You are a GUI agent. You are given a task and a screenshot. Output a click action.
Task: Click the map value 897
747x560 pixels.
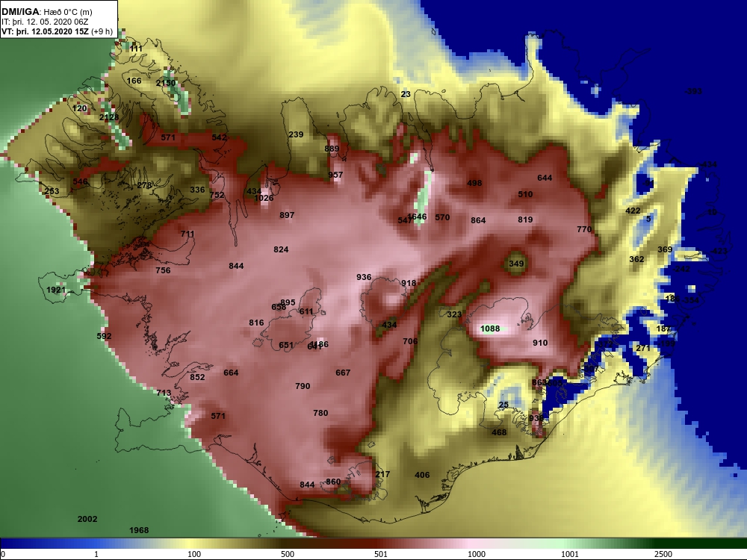(287, 215)
